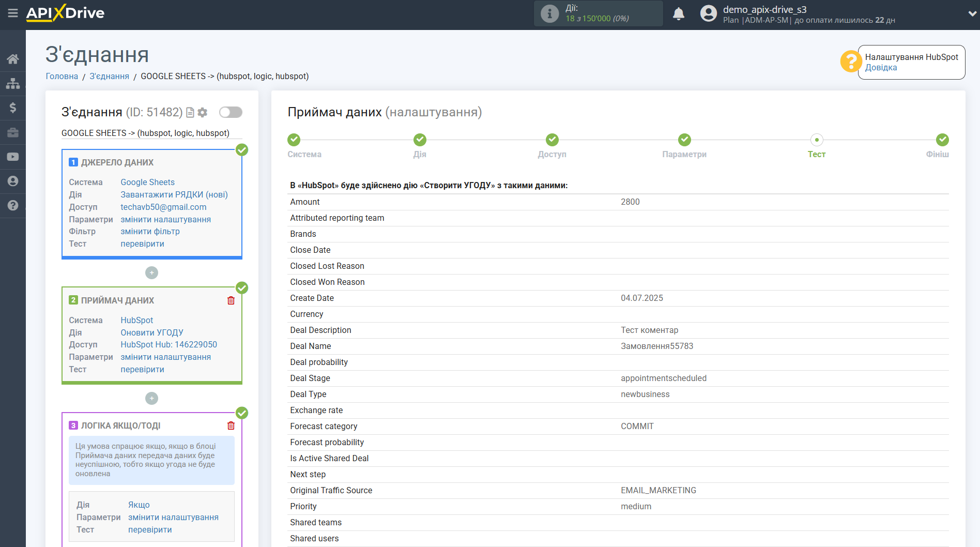This screenshot has width=980, height=547.
Task: Click змінити налаштування in Logic block
Action: (x=173, y=517)
